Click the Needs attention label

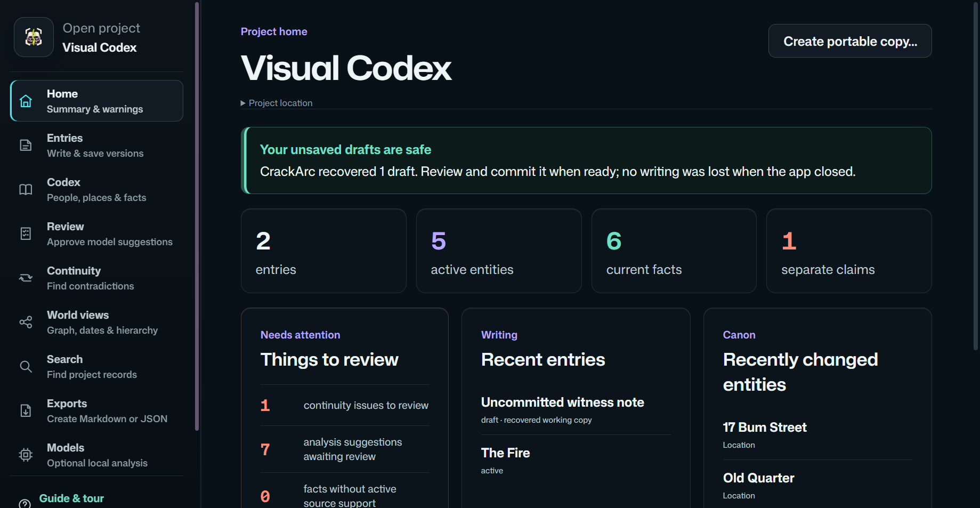(x=300, y=335)
